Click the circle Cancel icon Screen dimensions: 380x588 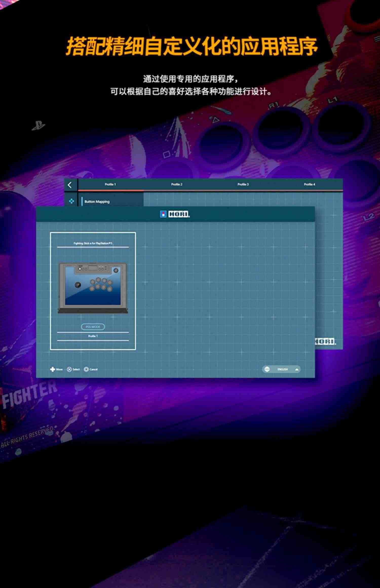(86, 369)
